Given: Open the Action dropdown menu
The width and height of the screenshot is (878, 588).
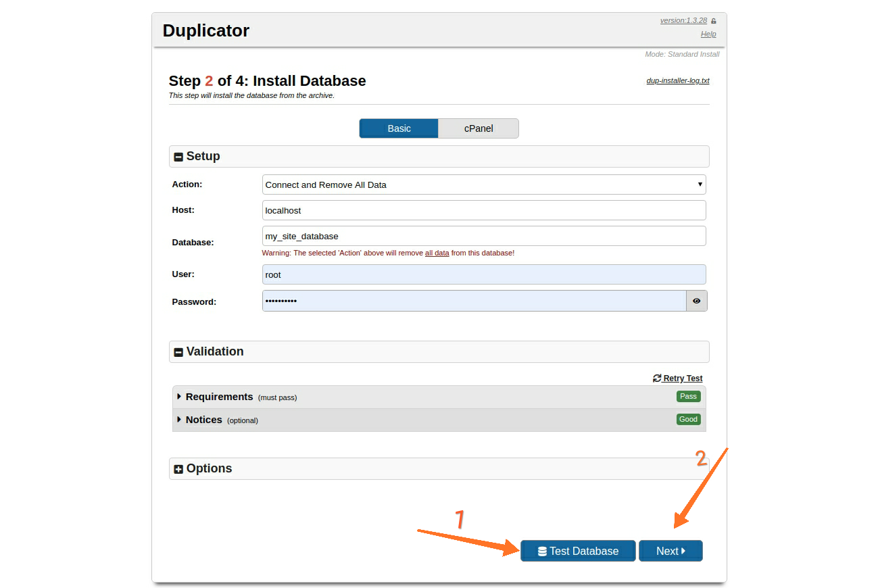Looking at the screenshot, I should [484, 185].
